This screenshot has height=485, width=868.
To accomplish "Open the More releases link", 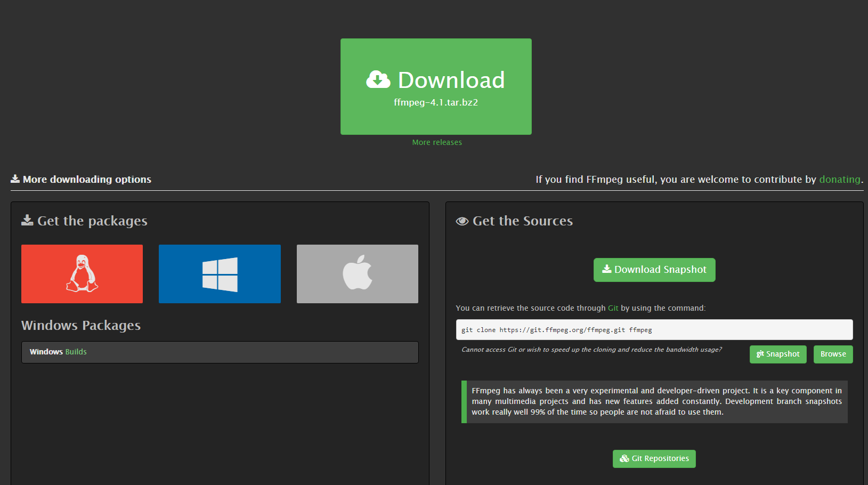I will [437, 142].
